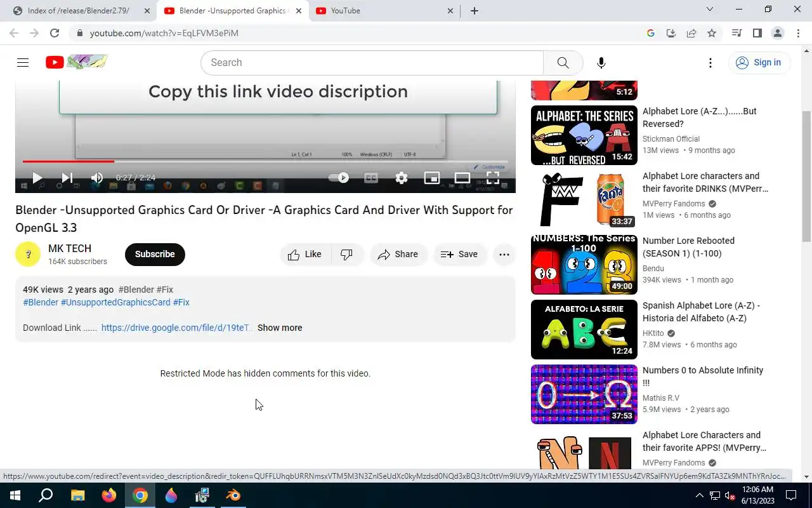Control media playback toolbar icon
Screen dimensions: 812x508
click(737, 33)
